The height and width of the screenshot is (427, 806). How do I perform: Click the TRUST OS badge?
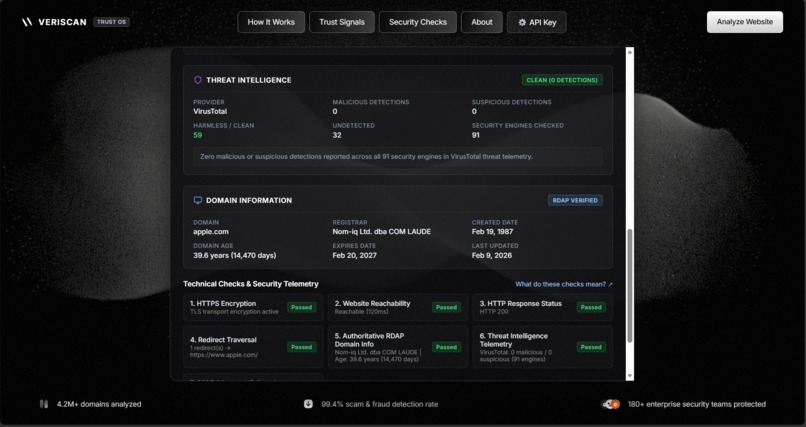tap(112, 22)
